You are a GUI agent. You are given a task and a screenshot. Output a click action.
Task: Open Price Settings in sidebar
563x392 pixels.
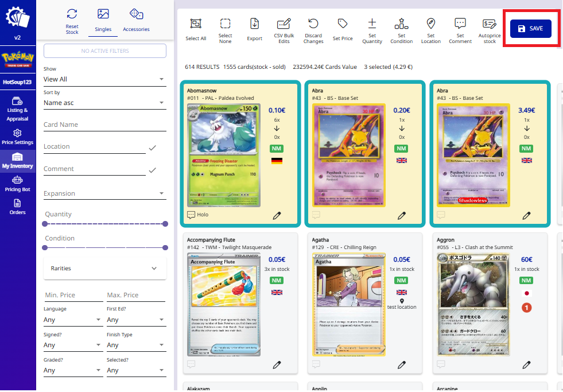click(x=18, y=137)
